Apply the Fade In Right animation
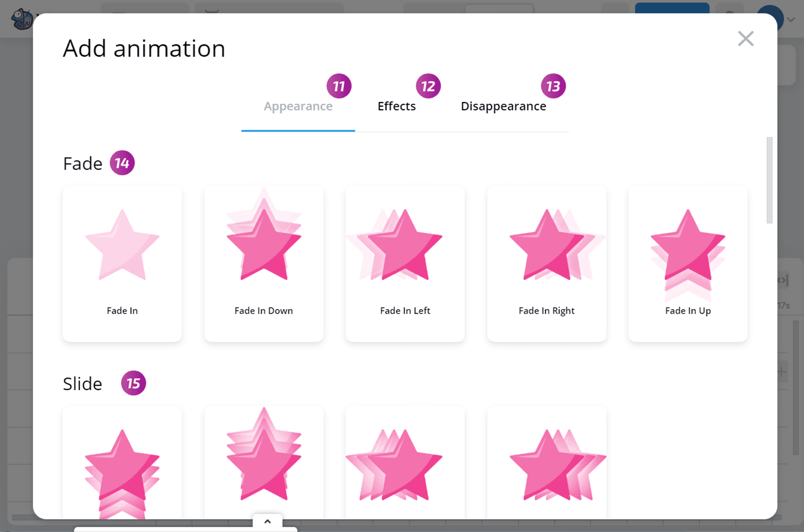Screen dimensions: 804x532 [546, 245]
